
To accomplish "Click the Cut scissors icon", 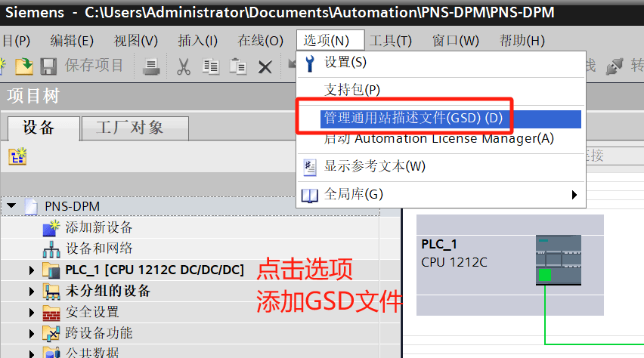I will 184,66.
